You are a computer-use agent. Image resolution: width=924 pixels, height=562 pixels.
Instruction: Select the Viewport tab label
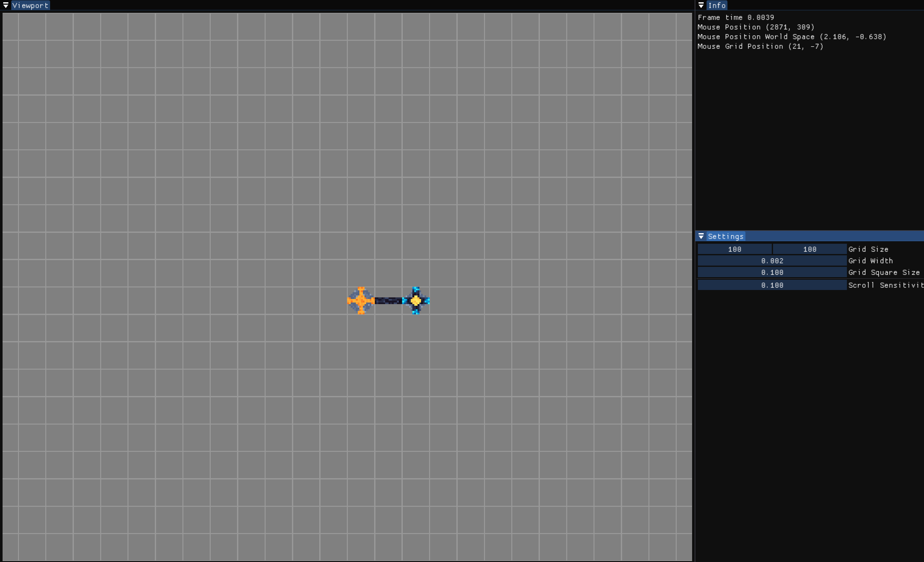tap(31, 5)
